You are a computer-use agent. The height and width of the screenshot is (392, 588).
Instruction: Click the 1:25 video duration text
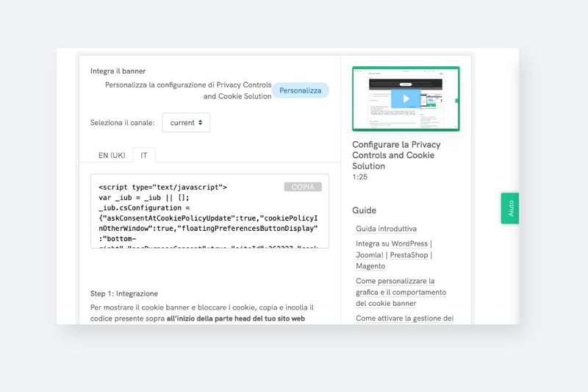coord(359,177)
